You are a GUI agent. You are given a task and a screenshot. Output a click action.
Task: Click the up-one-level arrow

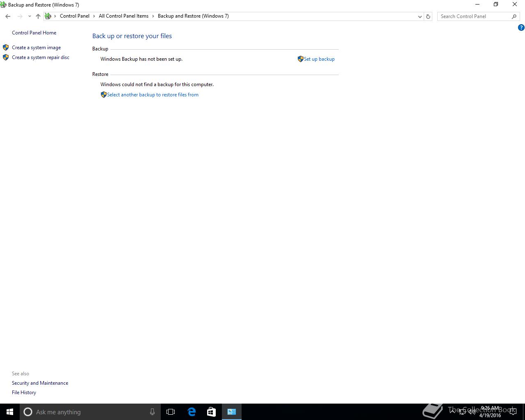pyautogui.click(x=38, y=16)
